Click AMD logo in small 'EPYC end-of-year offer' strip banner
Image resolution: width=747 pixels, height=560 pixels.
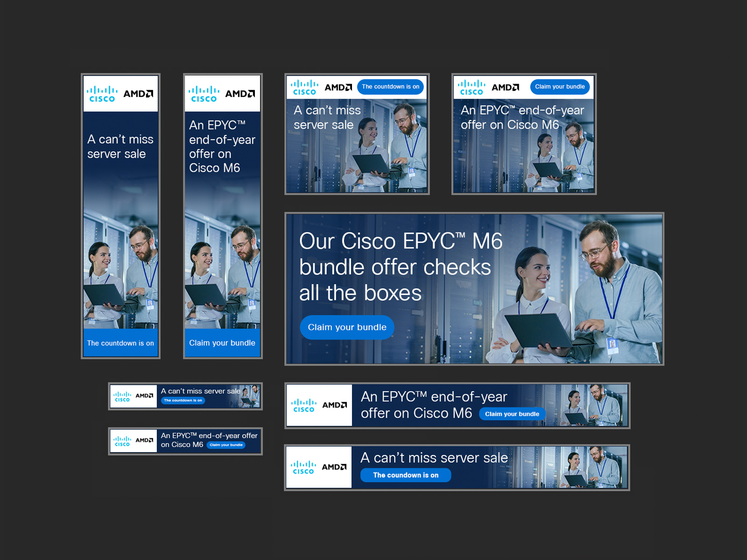tap(144, 440)
